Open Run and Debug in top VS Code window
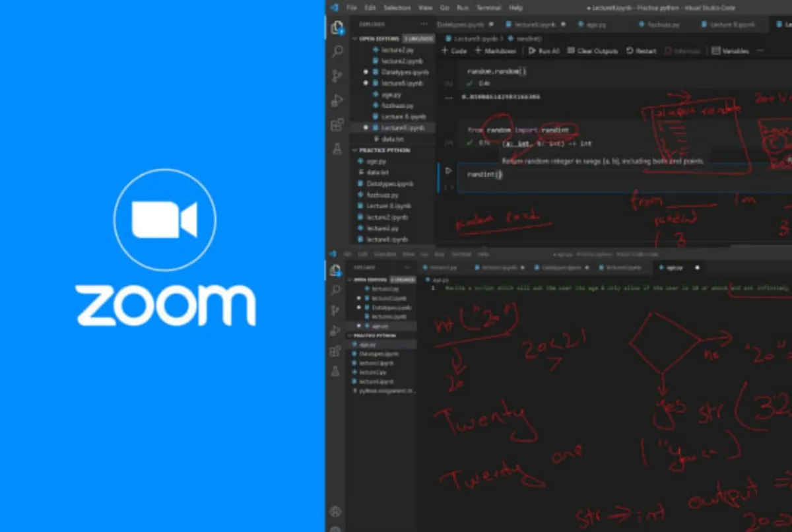 pyautogui.click(x=337, y=100)
